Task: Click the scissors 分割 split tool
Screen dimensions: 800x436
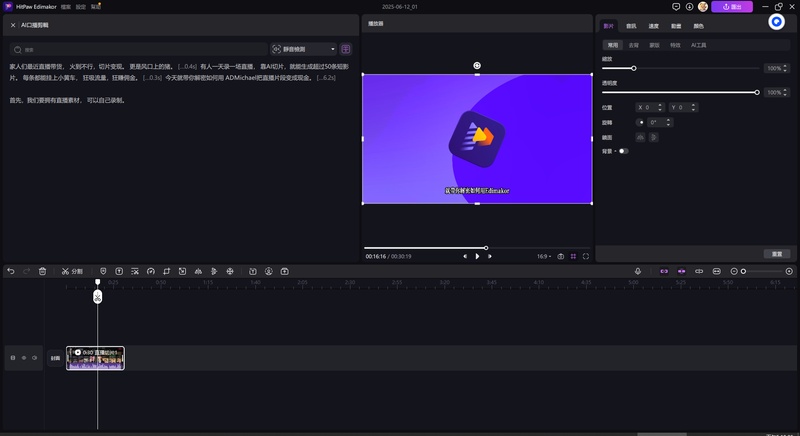Action: pyautogui.click(x=72, y=271)
